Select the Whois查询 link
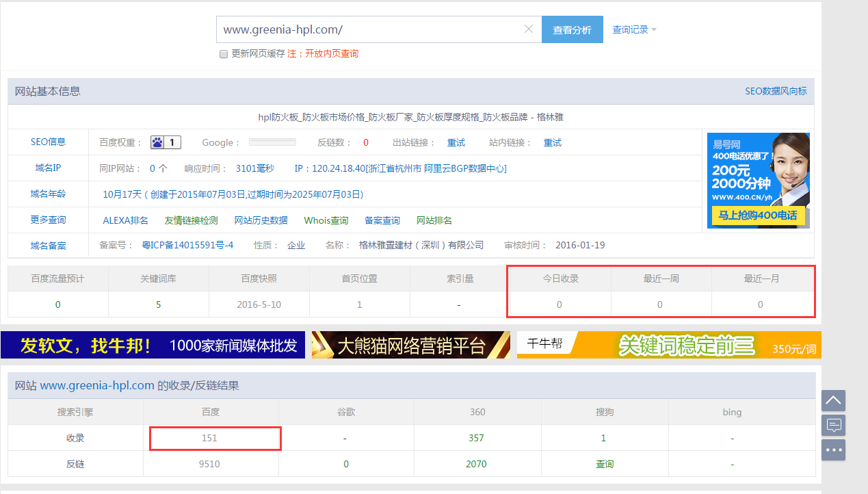The width and height of the screenshot is (868, 494). tap(326, 220)
